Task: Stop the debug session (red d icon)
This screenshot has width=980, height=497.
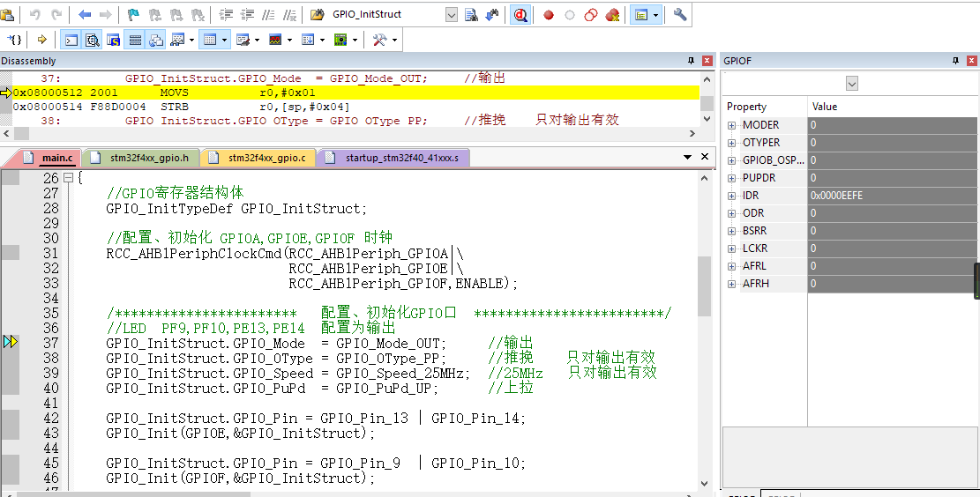Action: [520, 14]
